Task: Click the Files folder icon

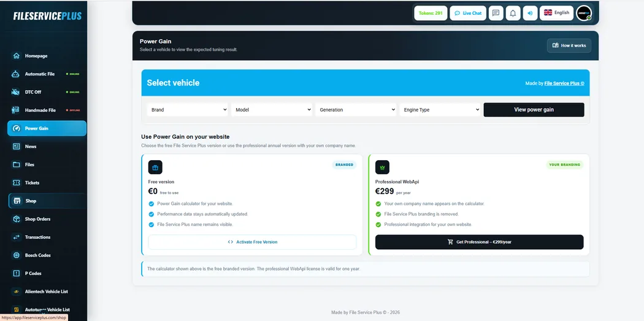Action: (x=16, y=164)
